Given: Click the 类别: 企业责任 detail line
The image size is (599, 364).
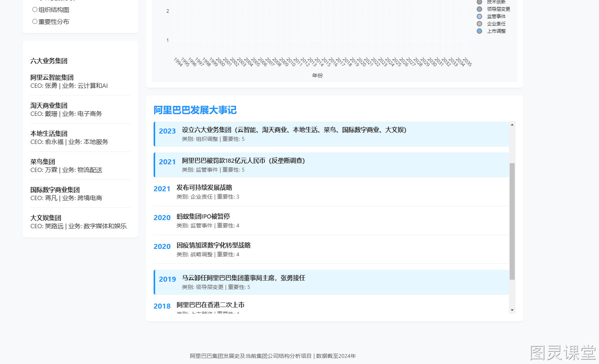Looking at the screenshot, I should [x=208, y=197].
